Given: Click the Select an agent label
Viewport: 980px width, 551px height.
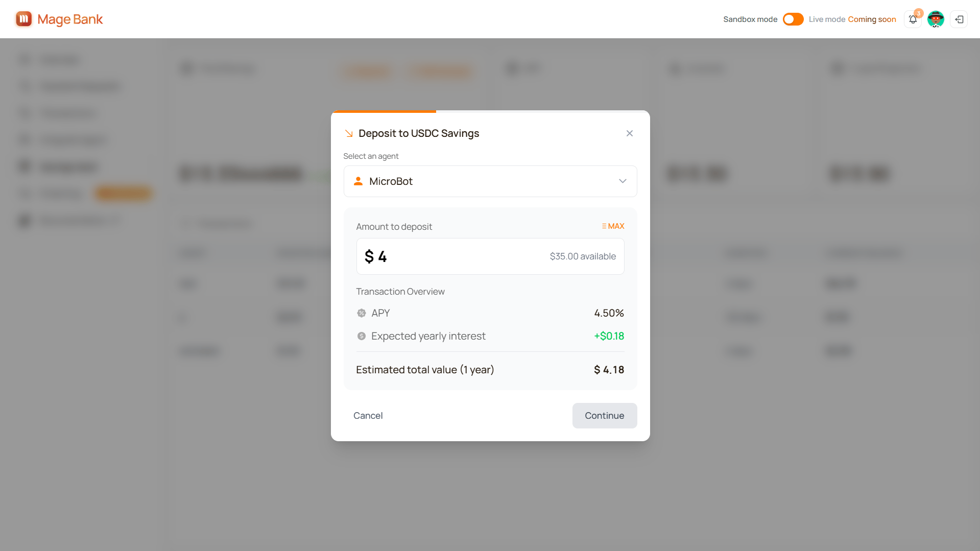Looking at the screenshot, I should (x=371, y=156).
